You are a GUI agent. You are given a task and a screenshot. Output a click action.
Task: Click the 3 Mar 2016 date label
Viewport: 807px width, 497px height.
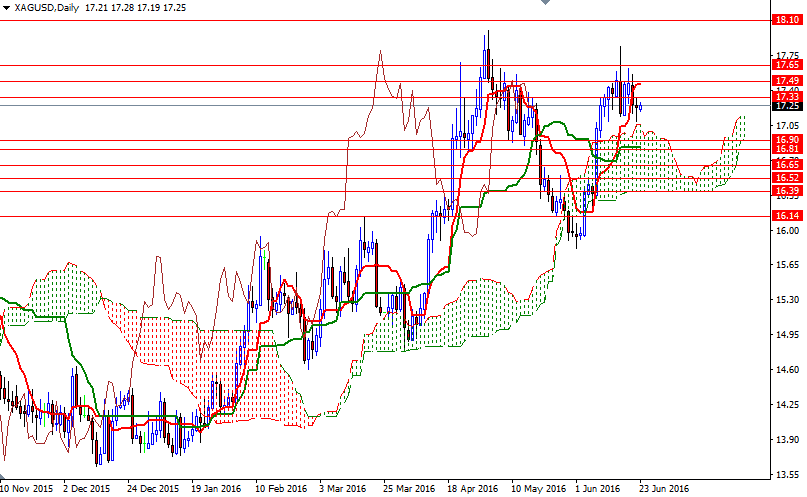(x=344, y=489)
